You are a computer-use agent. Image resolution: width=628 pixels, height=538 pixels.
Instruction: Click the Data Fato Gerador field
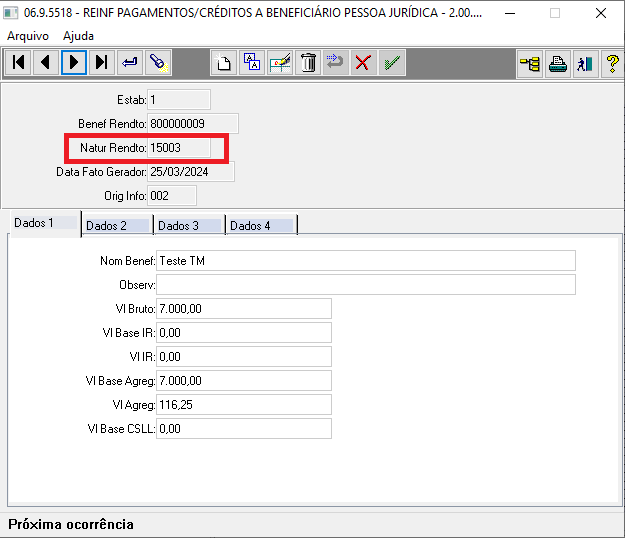click(x=191, y=172)
